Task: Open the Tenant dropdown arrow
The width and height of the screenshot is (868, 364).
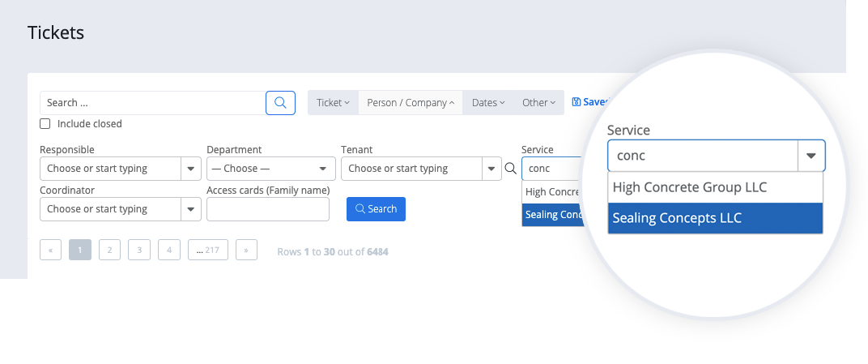Action: click(491, 169)
